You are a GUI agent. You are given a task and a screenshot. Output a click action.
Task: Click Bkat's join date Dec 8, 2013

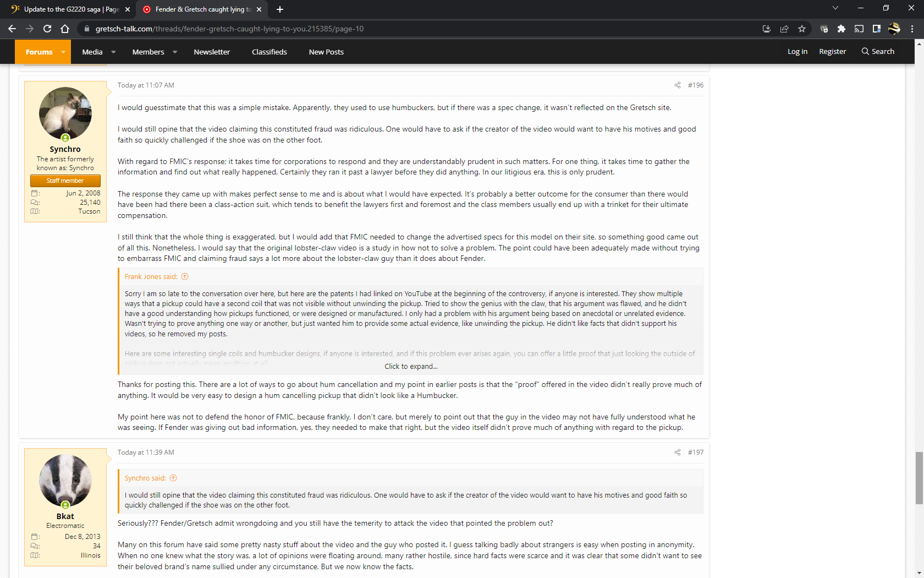click(82, 537)
